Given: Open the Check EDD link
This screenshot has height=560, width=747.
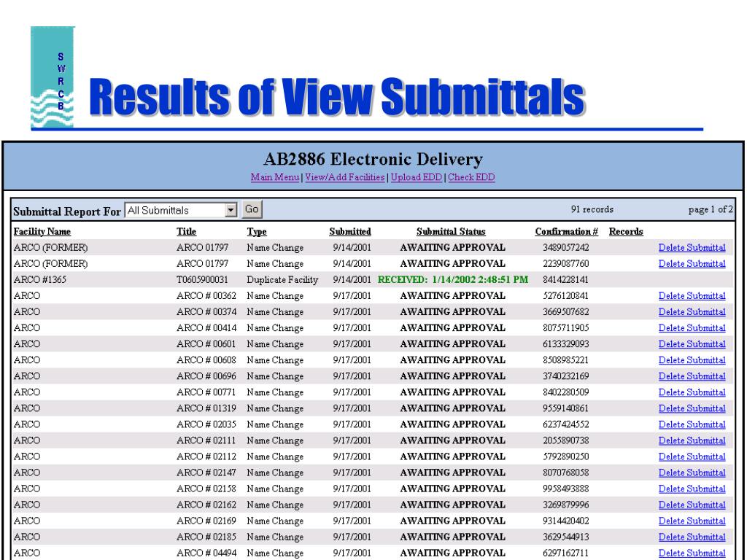Looking at the screenshot, I should pyautogui.click(x=471, y=177).
